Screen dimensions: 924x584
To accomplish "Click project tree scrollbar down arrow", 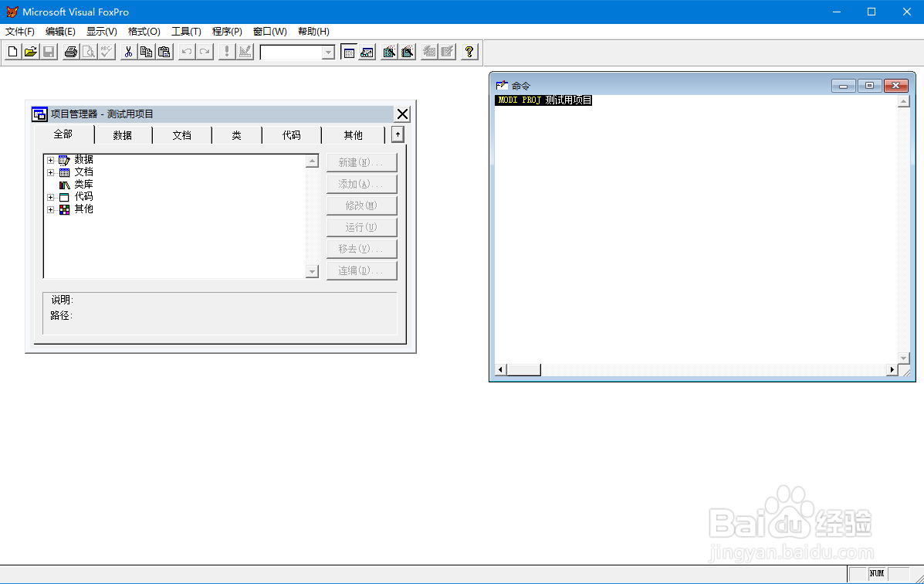I will pos(313,271).
